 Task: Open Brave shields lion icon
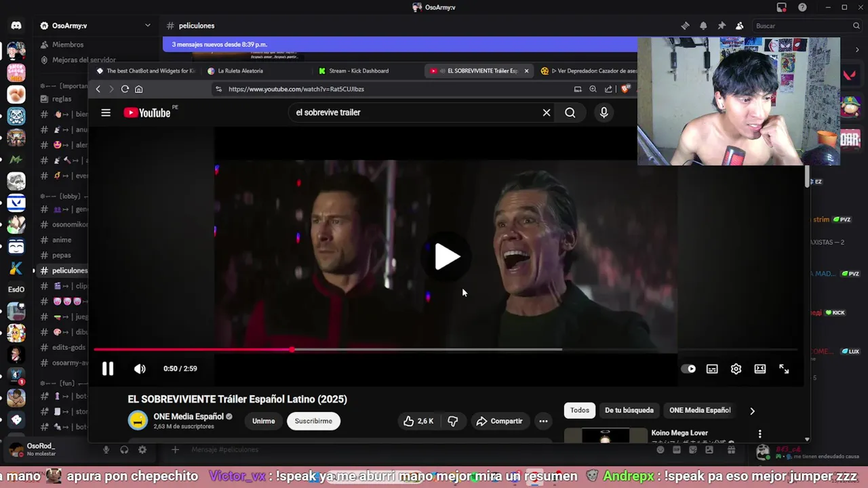point(625,89)
